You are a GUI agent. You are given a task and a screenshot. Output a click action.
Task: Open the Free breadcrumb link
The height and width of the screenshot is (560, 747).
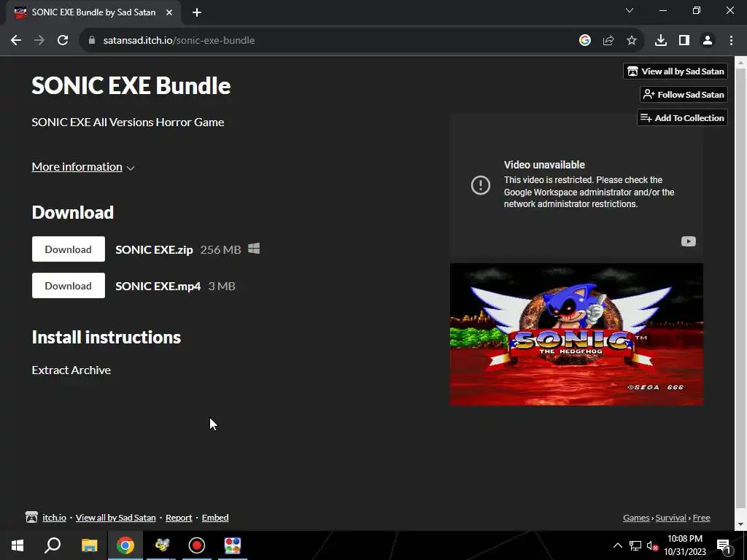(x=701, y=518)
